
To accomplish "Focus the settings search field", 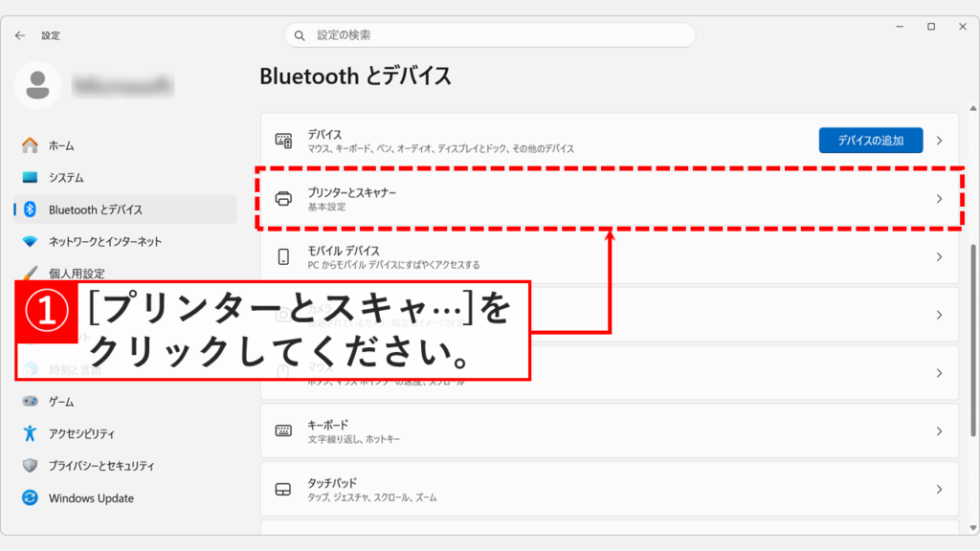I will coord(489,35).
